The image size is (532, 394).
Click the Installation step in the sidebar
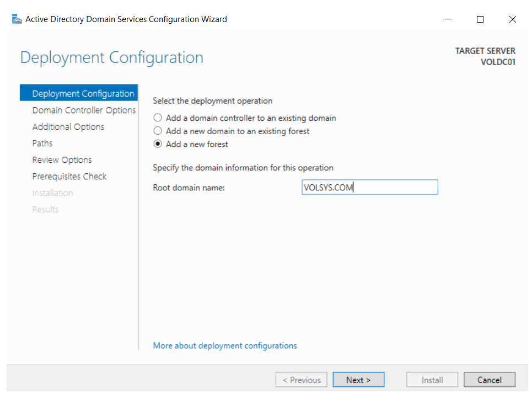pos(52,193)
